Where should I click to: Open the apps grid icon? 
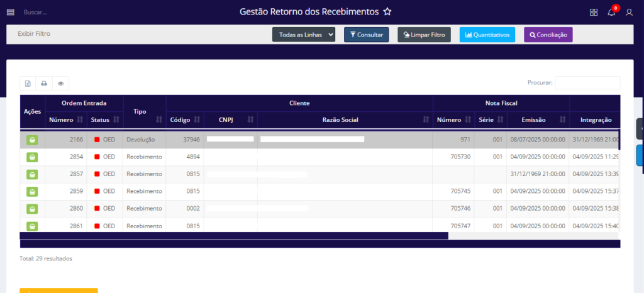[593, 12]
